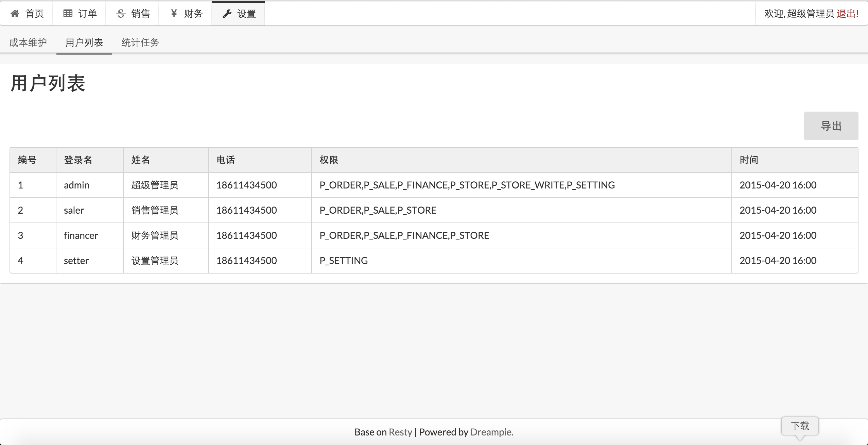Open the Resty link in footer

click(x=400, y=432)
